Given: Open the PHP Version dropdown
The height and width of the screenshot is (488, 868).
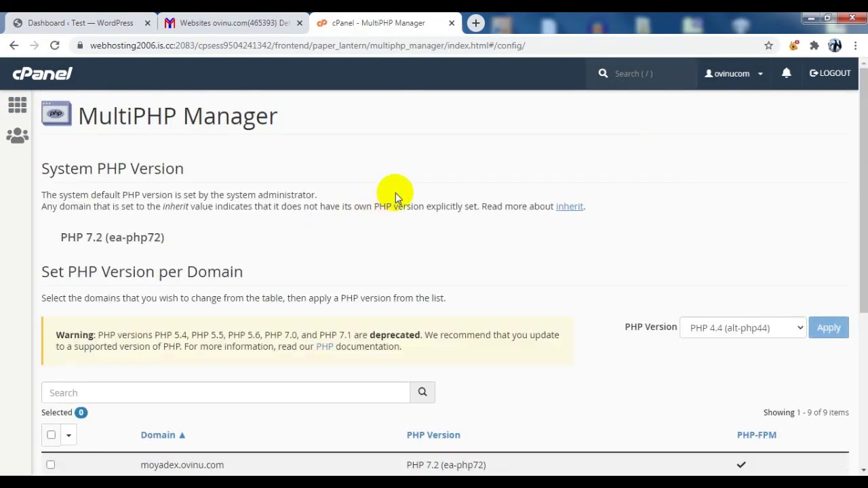Looking at the screenshot, I should tap(743, 327).
